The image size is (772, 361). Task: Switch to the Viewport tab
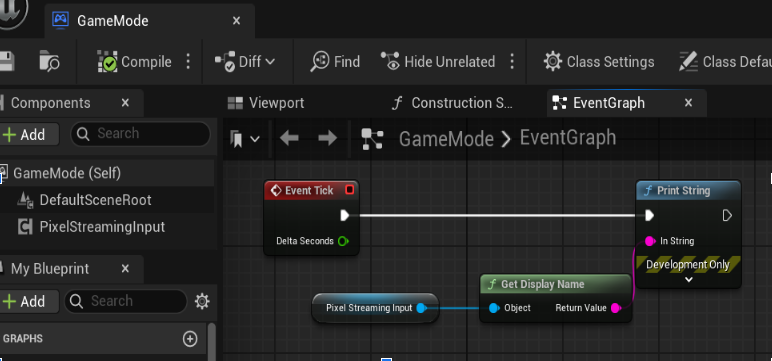coord(266,103)
